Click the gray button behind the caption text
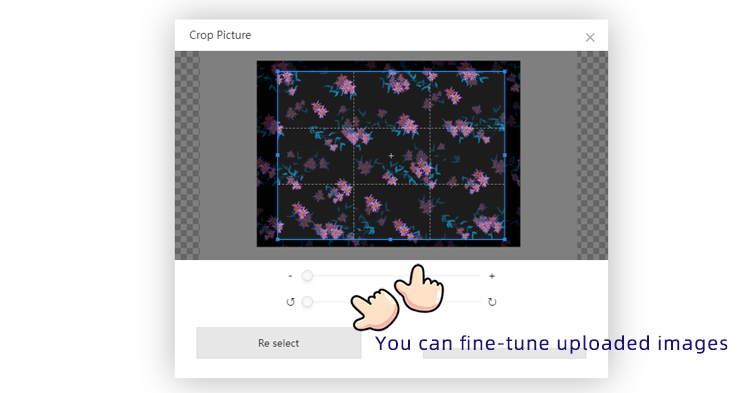The image size is (750, 393). tap(505, 353)
